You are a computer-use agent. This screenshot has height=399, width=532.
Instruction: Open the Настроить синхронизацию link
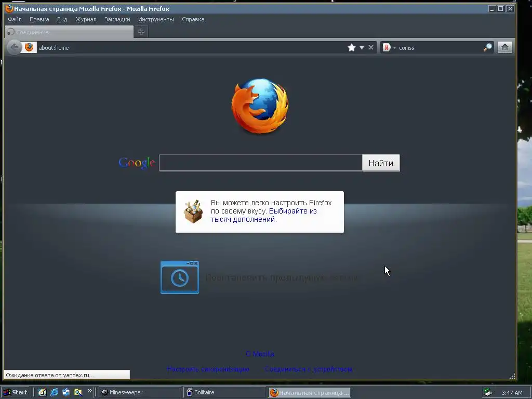point(208,369)
